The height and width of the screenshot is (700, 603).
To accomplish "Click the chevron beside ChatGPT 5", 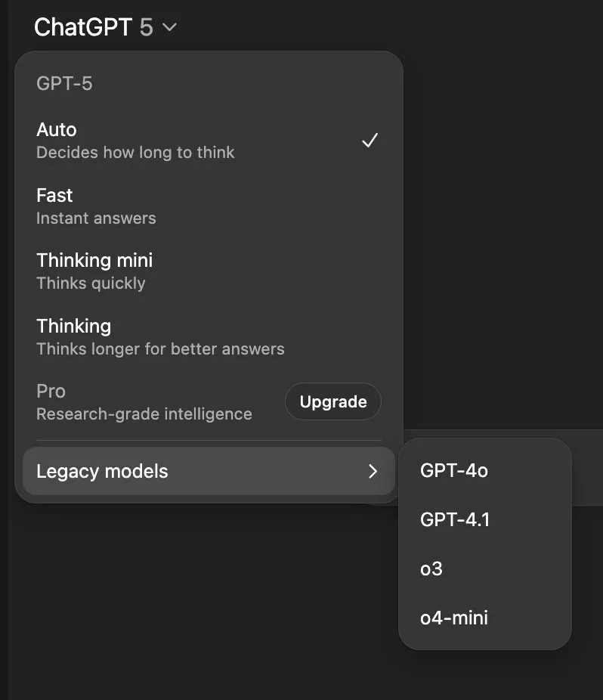I will coord(169,28).
